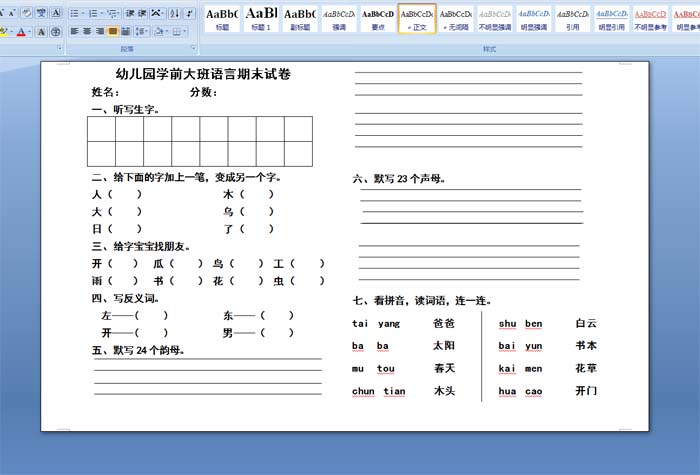Apply the 明显强调 style

pyautogui.click(x=534, y=18)
